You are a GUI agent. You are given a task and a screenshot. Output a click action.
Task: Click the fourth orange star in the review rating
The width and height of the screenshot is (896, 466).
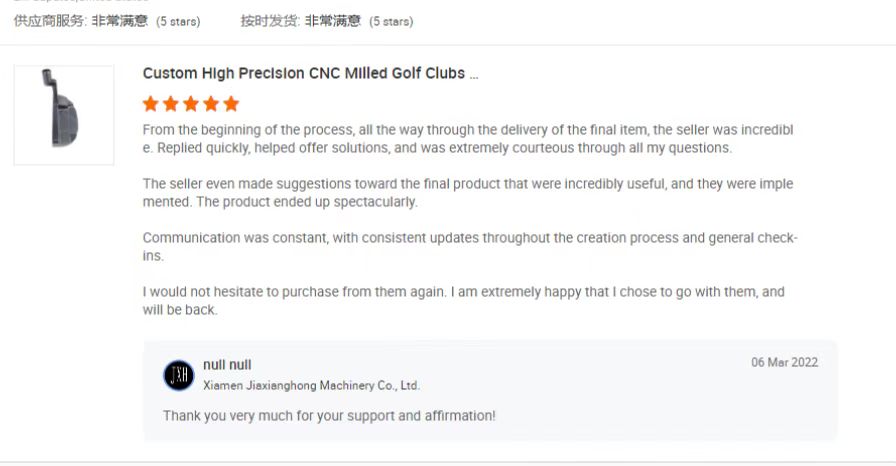(211, 104)
